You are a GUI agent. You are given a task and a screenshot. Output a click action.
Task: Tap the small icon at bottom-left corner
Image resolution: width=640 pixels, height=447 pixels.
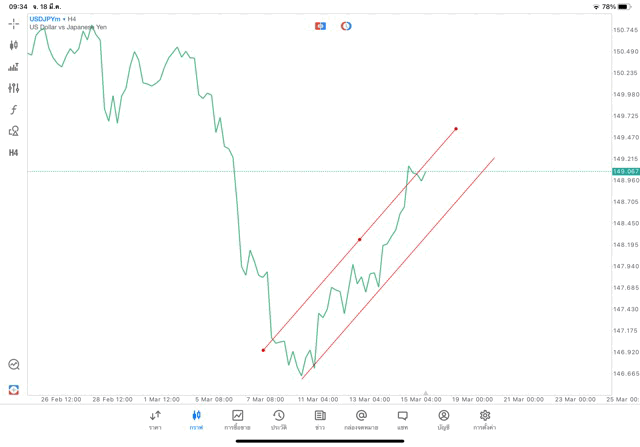point(13,389)
